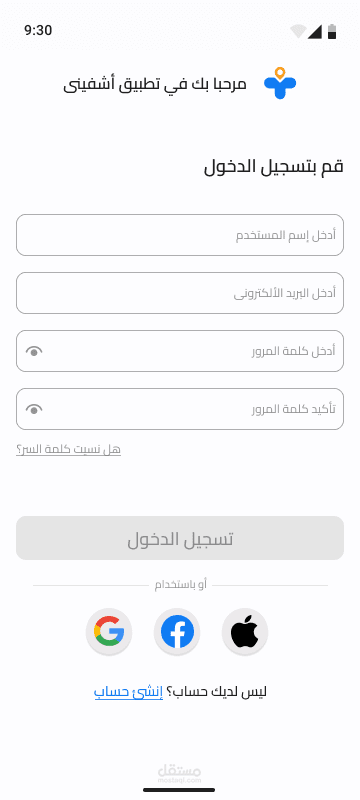Tap the Ashfeeni app logo icon

point(280,83)
